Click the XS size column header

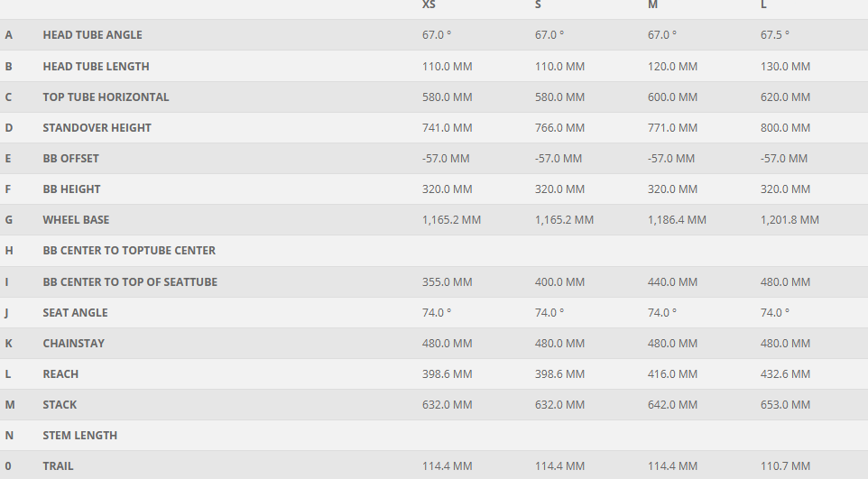point(429,5)
